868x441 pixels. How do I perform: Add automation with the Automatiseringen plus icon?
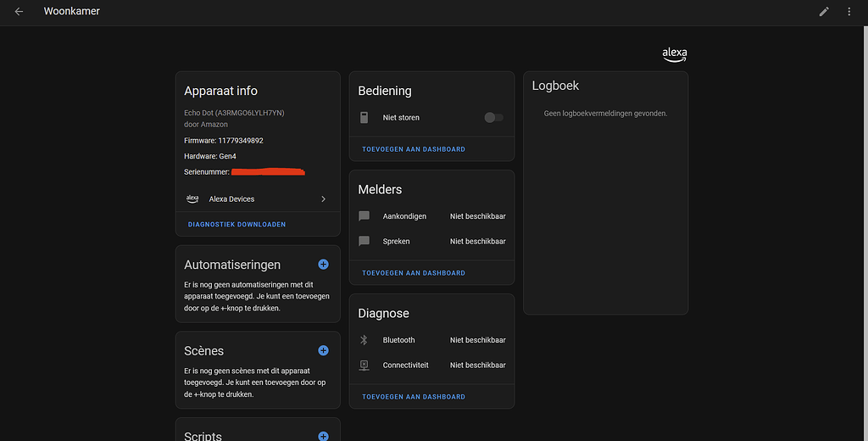click(323, 265)
